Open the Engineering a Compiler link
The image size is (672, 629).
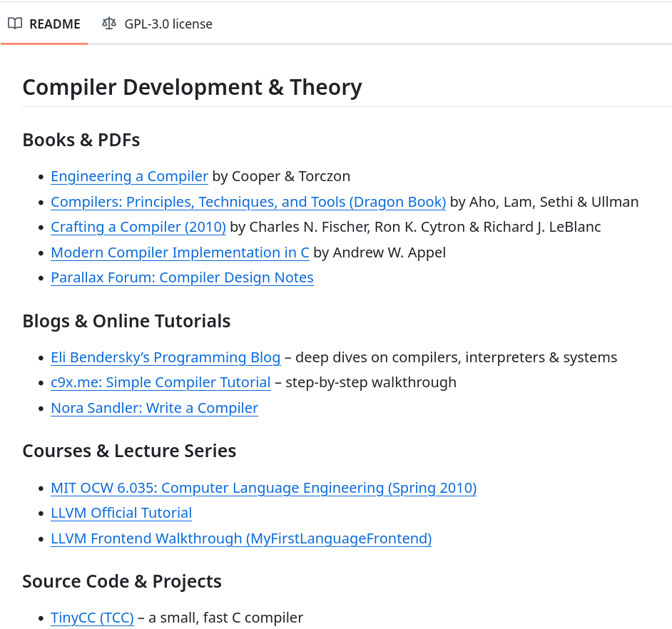click(x=129, y=176)
